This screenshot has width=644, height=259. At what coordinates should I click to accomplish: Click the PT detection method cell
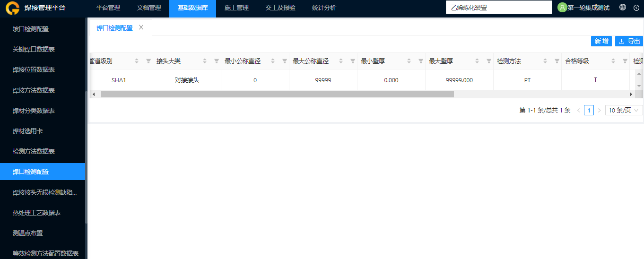click(527, 80)
